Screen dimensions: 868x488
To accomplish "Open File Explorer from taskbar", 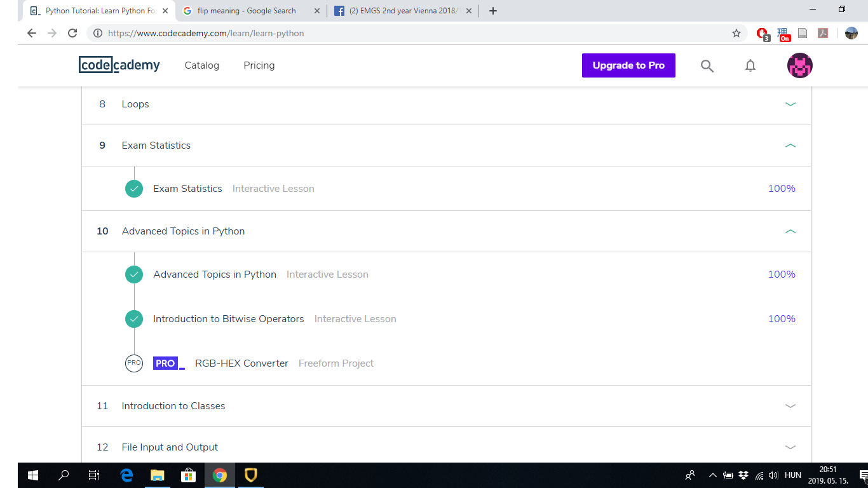I will [157, 475].
